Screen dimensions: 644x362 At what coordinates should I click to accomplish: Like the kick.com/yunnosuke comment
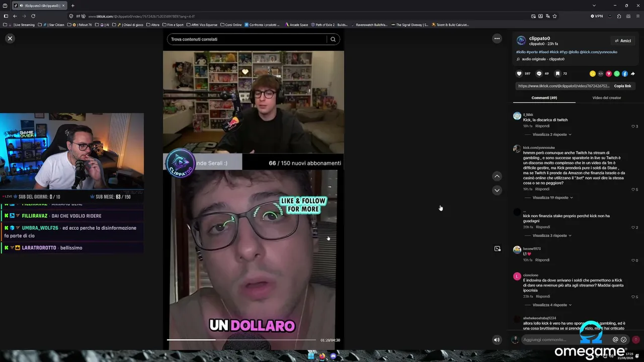click(633, 190)
